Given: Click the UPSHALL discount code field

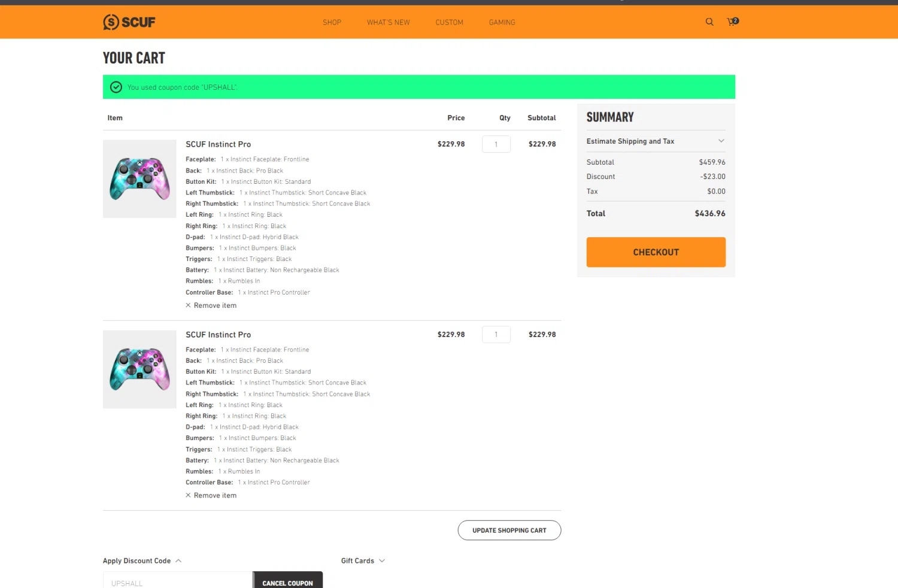Looking at the screenshot, I should click(178, 581).
